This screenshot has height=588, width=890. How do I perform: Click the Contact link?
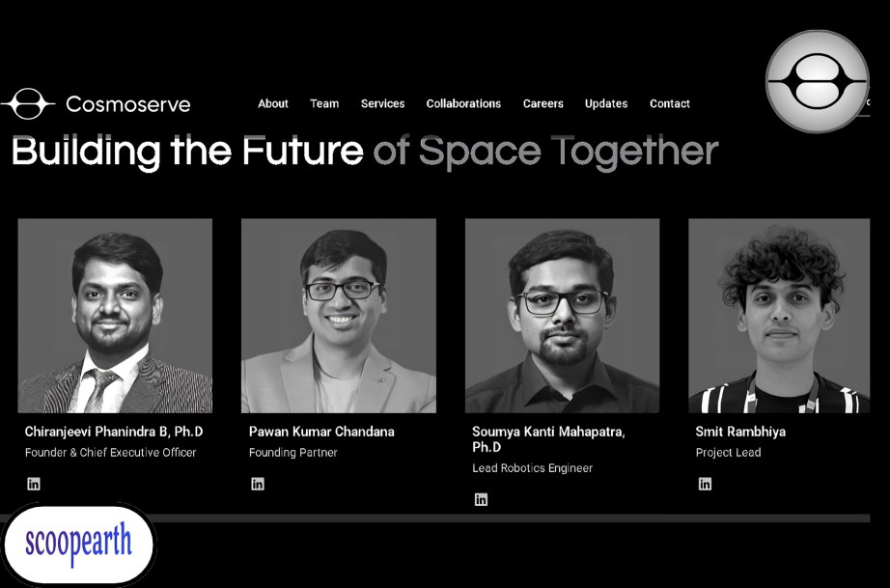coord(670,103)
